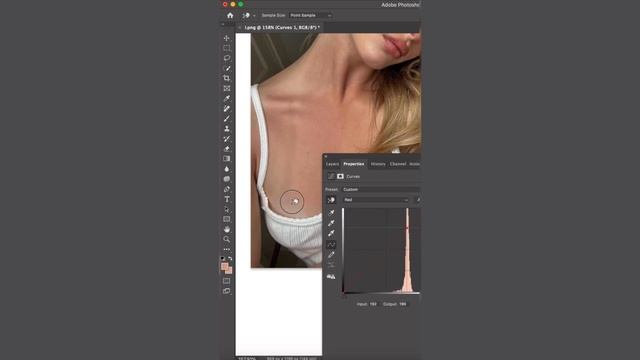
Task: Select the Rectangle shape tool
Action: point(227,219)
